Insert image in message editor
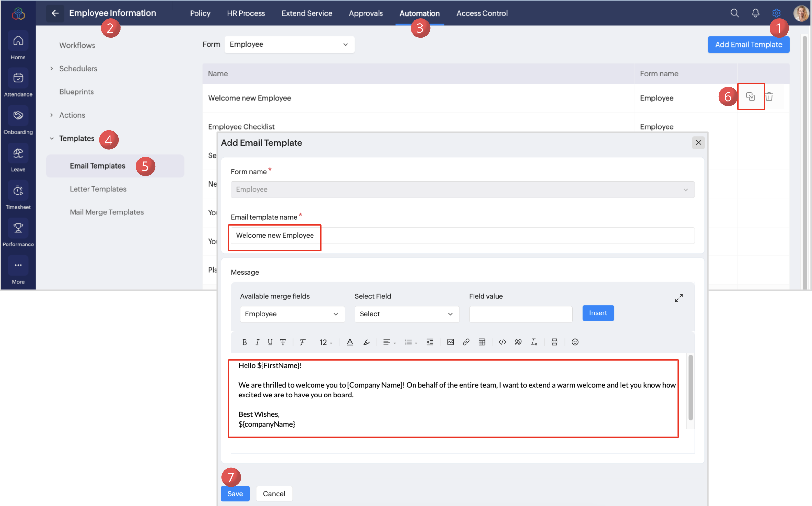Screen dimensions: 812x506 coord(450,342)
